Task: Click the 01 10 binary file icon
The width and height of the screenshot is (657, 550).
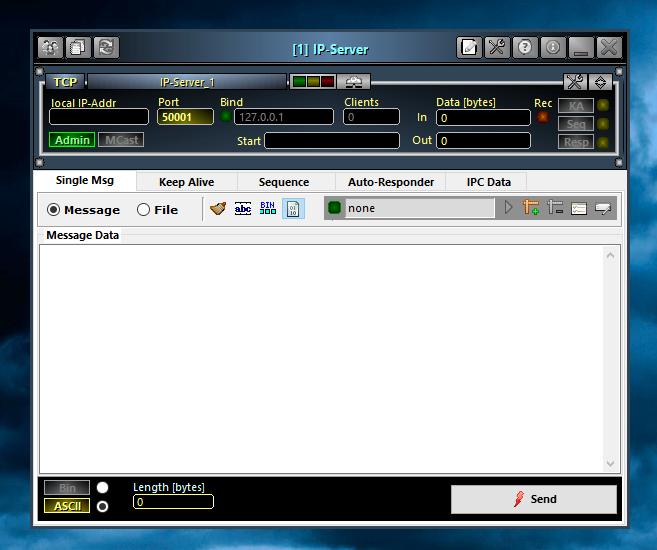Action: pos(293,209)
